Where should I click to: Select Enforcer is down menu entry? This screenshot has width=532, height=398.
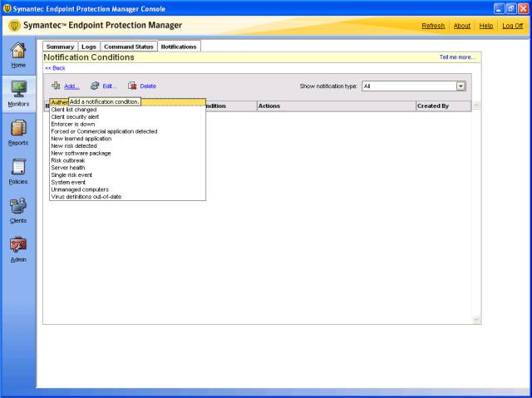point(127,124)
